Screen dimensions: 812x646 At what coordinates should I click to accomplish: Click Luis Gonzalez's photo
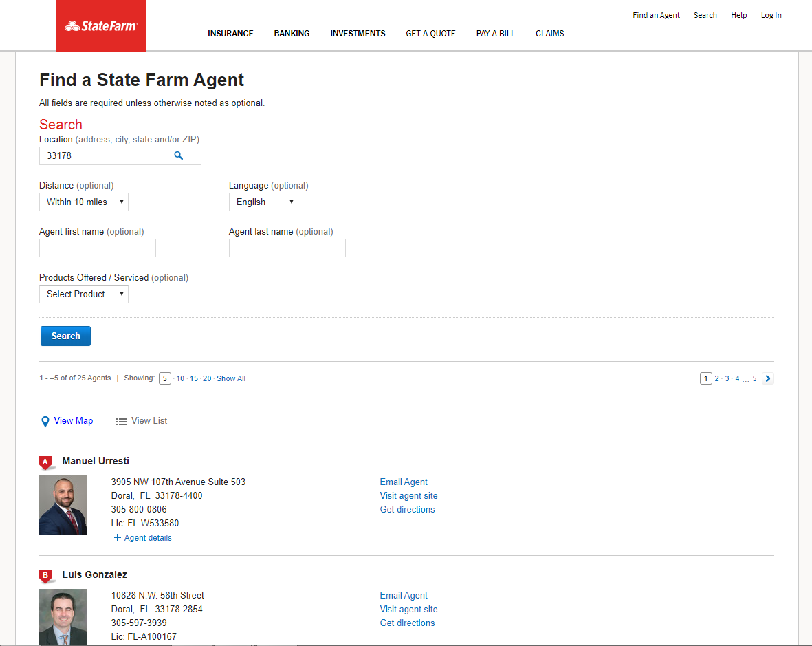pos(63,616)
